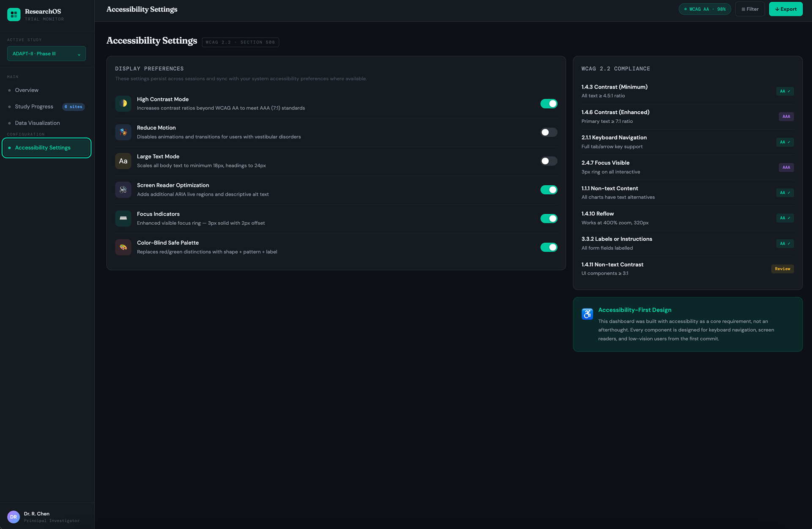Click the Review badge for Non-text Contrast
The height and width of the screenshot is (529, 812).
[x=782, y=269]
